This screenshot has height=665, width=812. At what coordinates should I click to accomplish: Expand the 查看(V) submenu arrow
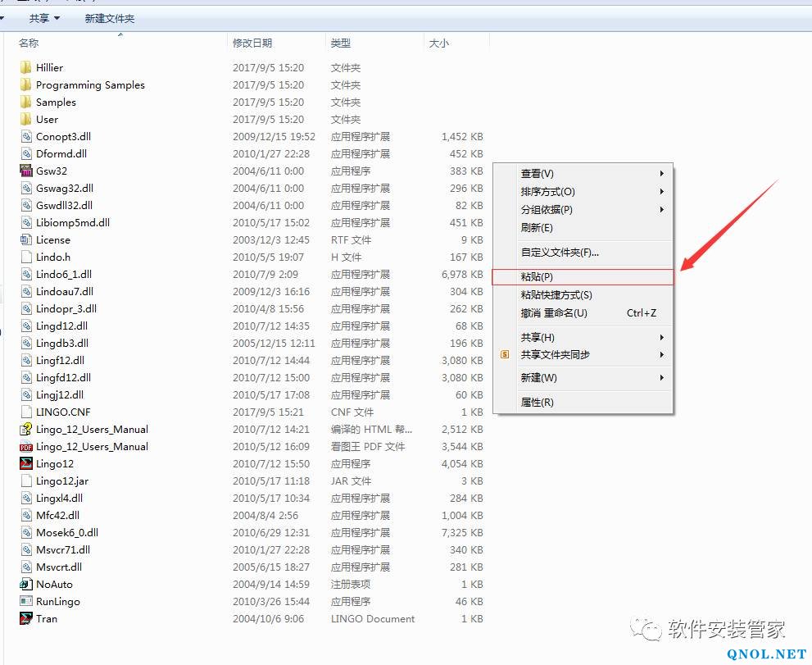click(x=661, y=174)
